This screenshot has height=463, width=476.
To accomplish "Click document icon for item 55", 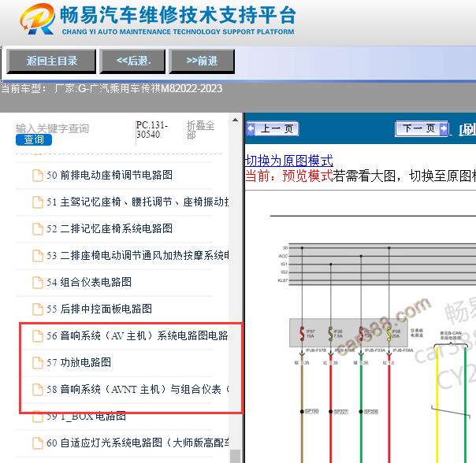I will [x=38, y=309].
